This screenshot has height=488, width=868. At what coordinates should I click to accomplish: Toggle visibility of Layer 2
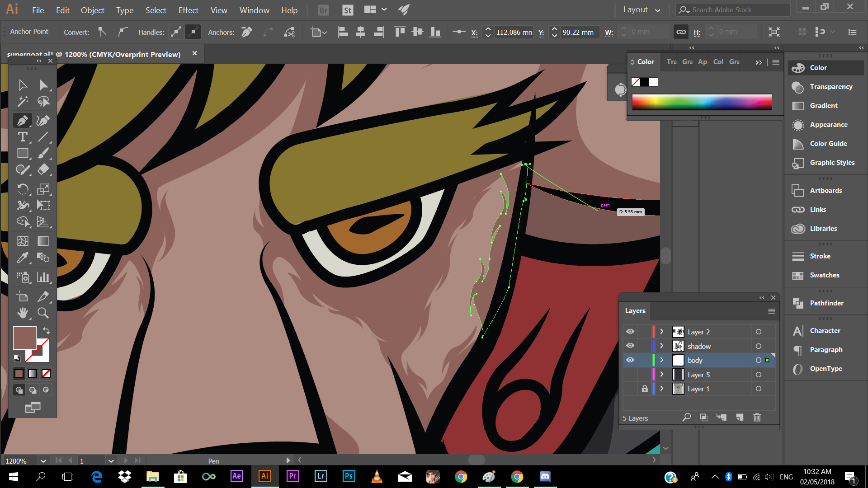click(630, 332)
